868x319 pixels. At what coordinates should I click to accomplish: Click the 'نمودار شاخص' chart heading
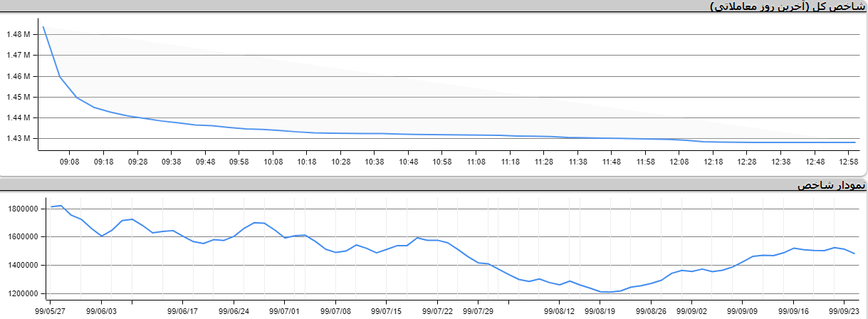(831, 185)
